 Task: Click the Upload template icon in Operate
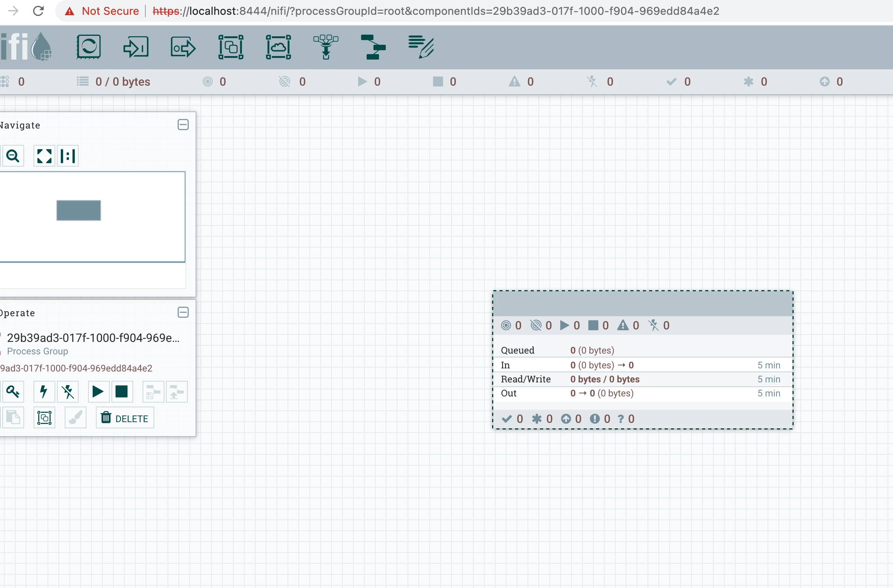click(x=177, y=392)
